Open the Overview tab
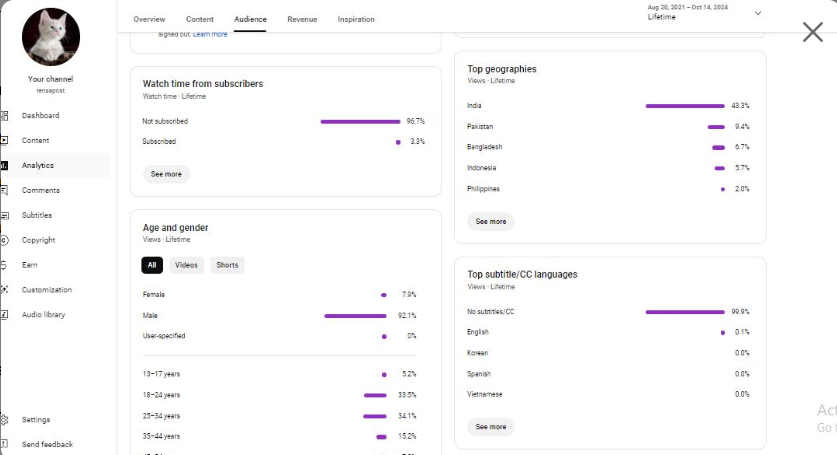The width and height of the screenshot is (837, 455). (x=149, y=19)
